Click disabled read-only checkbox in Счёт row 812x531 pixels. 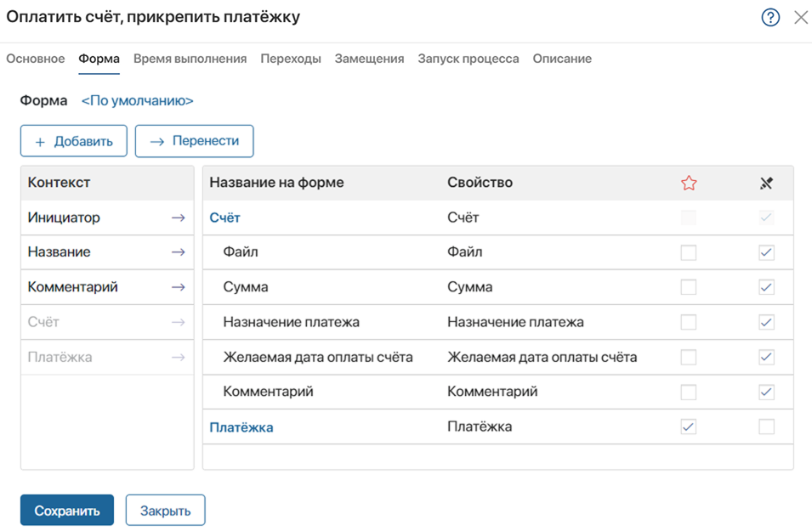[x=766, y=217]
